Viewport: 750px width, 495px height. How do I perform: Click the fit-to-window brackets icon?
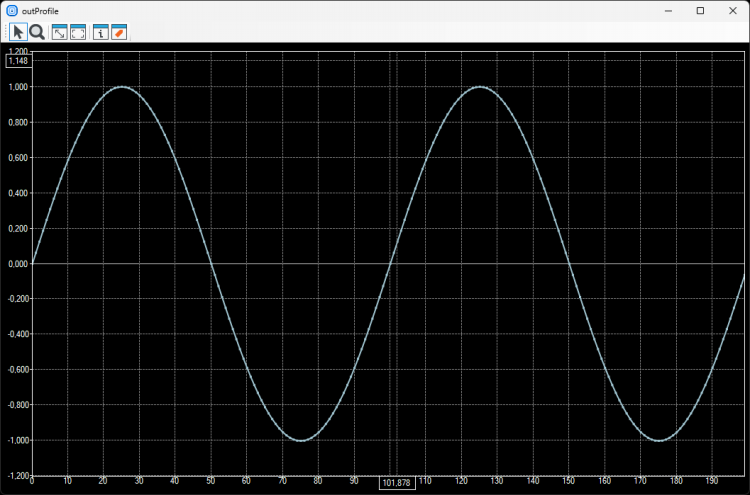(78, 33)
